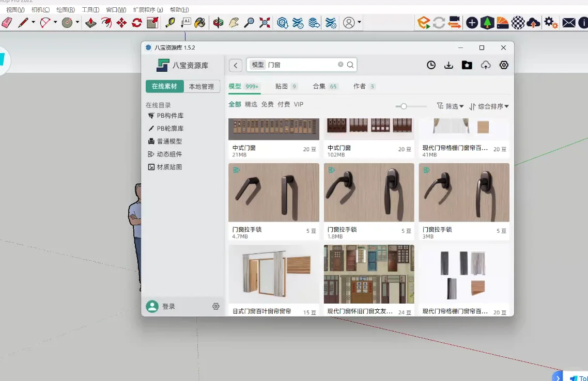Open the 3D Warehouse icon

[283, 23]
